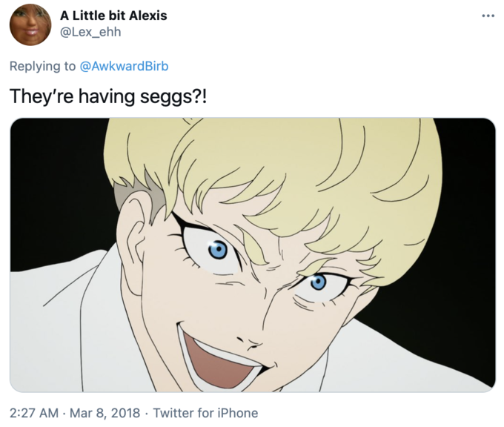Click the A Little bit Alexis profile avatar
Viewport: 504px width, 427px height.
(30, 24)
